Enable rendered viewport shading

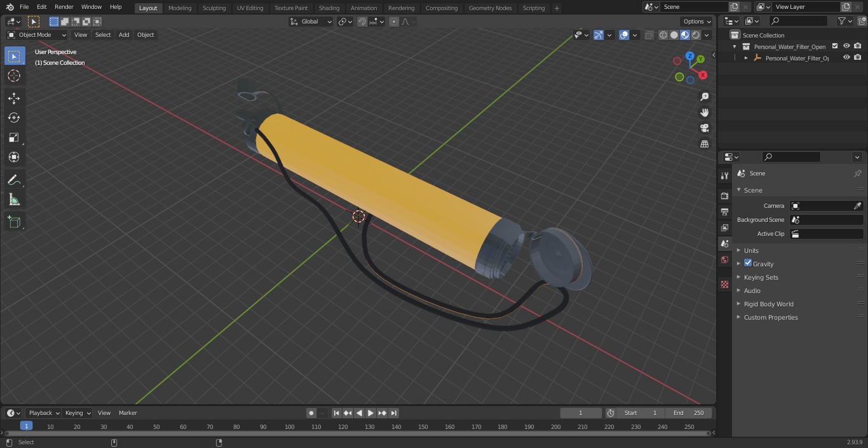pos(696,35)
